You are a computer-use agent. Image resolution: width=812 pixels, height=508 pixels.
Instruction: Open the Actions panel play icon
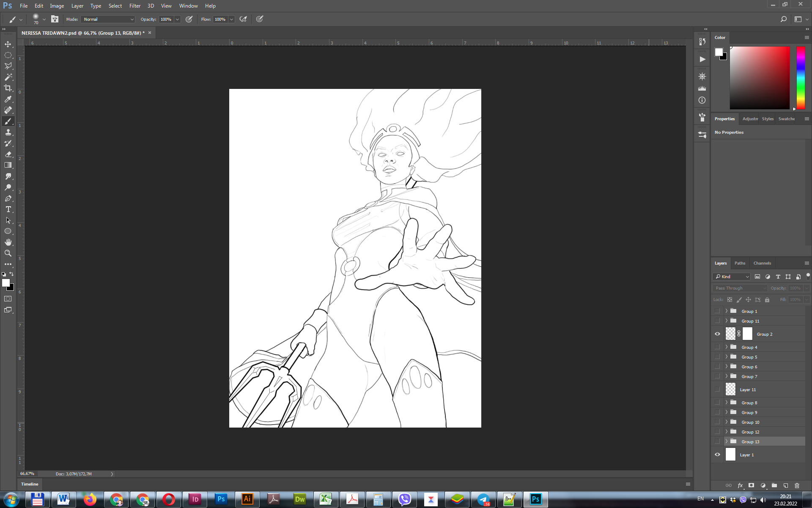702,59
